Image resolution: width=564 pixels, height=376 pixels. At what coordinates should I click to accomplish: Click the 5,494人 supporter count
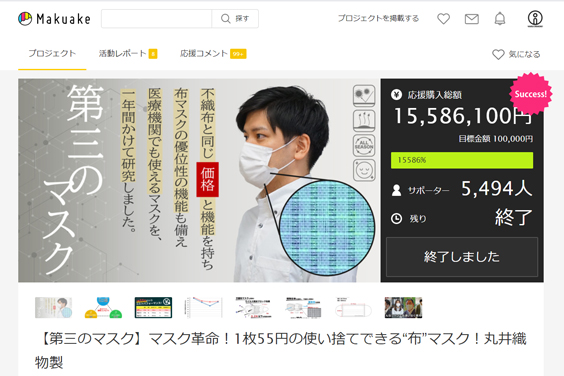[496, 189]
